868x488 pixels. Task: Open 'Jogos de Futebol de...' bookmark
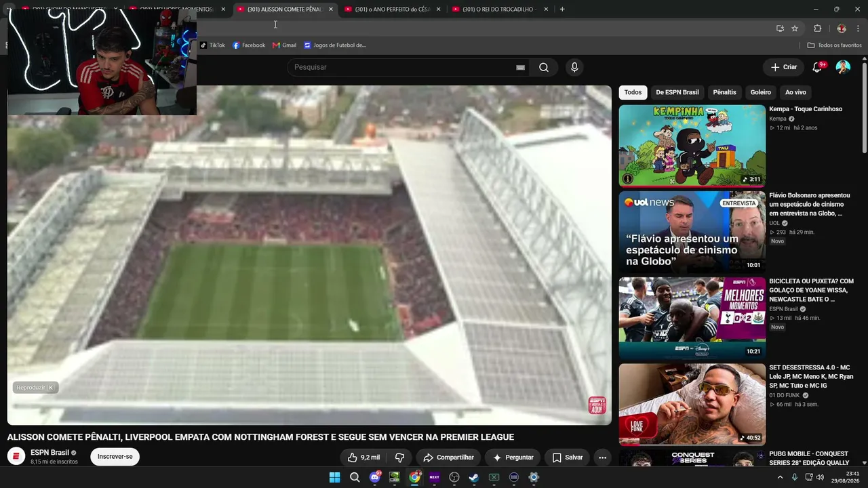[335, 45]
